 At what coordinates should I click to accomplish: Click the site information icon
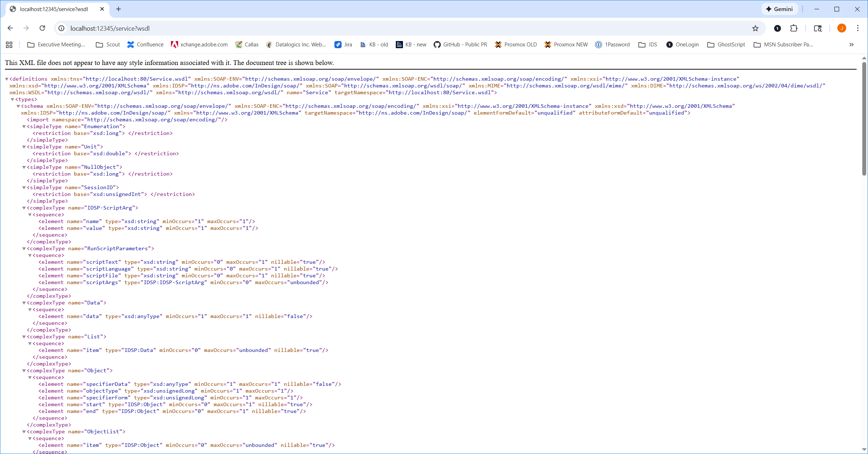tap(61, 28)
